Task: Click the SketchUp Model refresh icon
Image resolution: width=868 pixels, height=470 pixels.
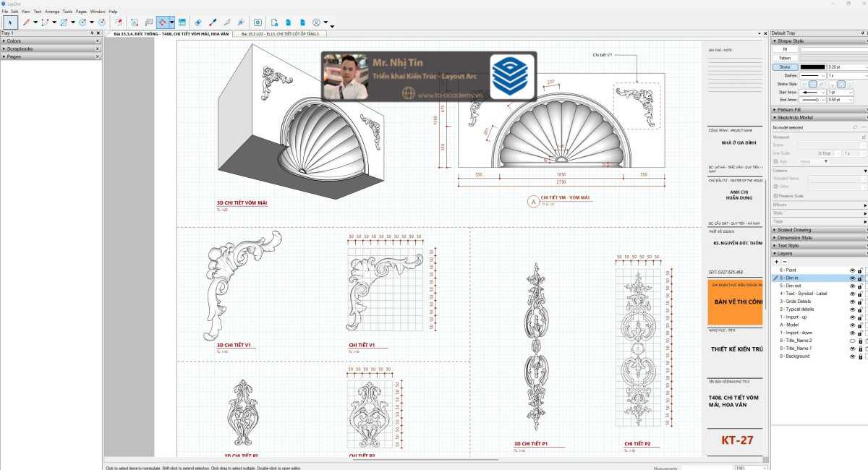Action: pos(854,127)
